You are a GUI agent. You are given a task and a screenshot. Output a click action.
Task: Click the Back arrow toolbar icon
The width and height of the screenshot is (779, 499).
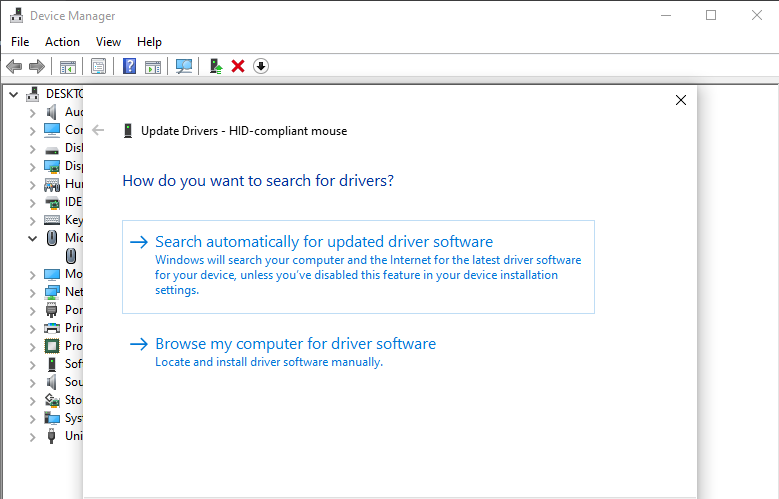(14, 66)
